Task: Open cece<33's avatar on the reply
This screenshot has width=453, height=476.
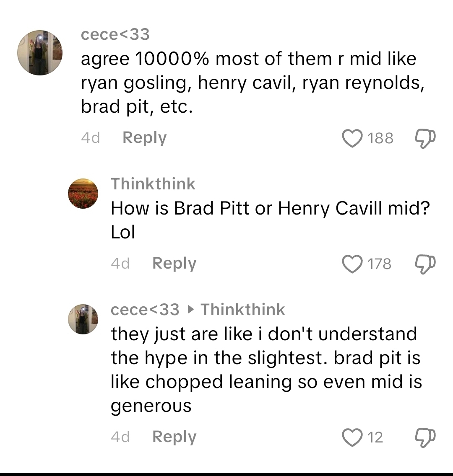Action: 83,319
